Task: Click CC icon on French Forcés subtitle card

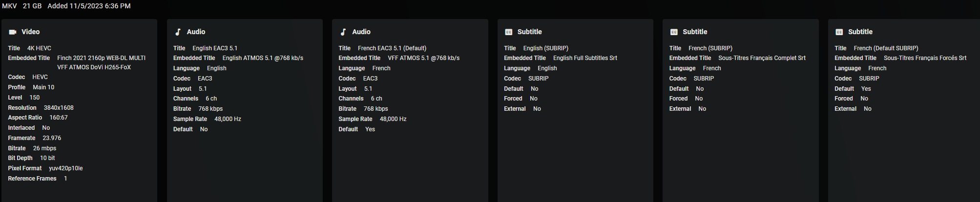Action: 839,32
